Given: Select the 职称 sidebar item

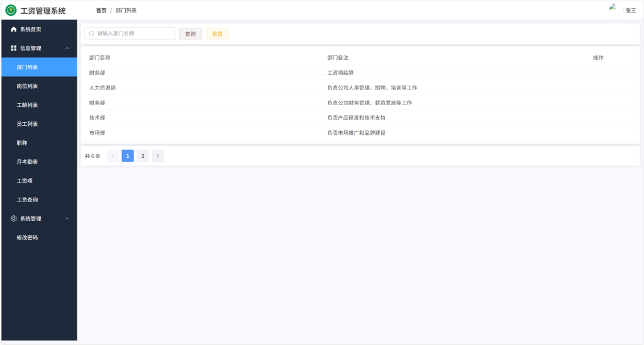Looking at the screenshot, I should tap(39, 143).
